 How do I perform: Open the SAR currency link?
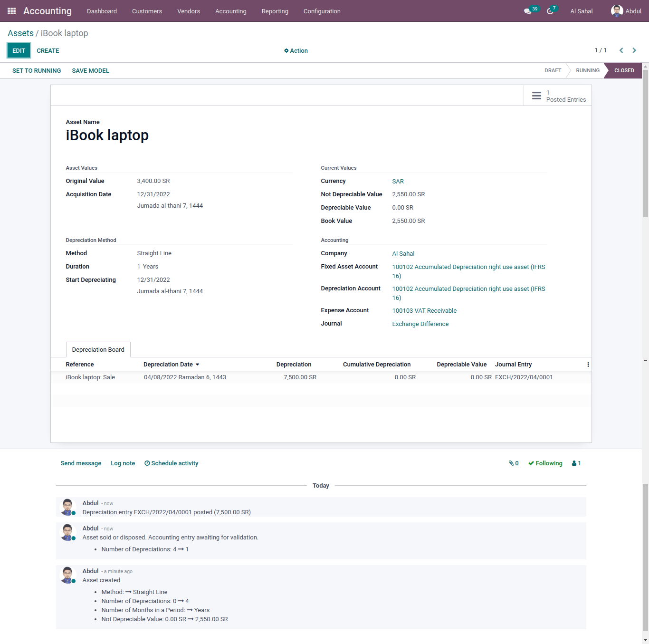pyautogui.click(x=398, y=182)
